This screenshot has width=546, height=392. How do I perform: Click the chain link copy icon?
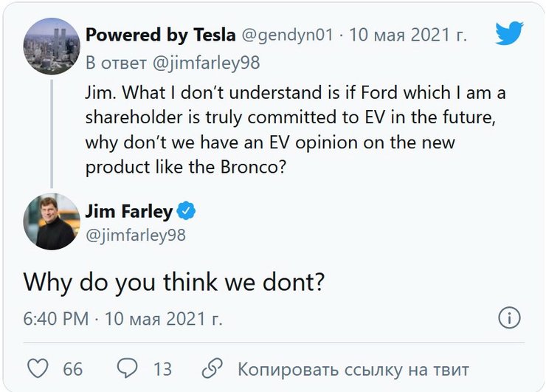point(212,368)
